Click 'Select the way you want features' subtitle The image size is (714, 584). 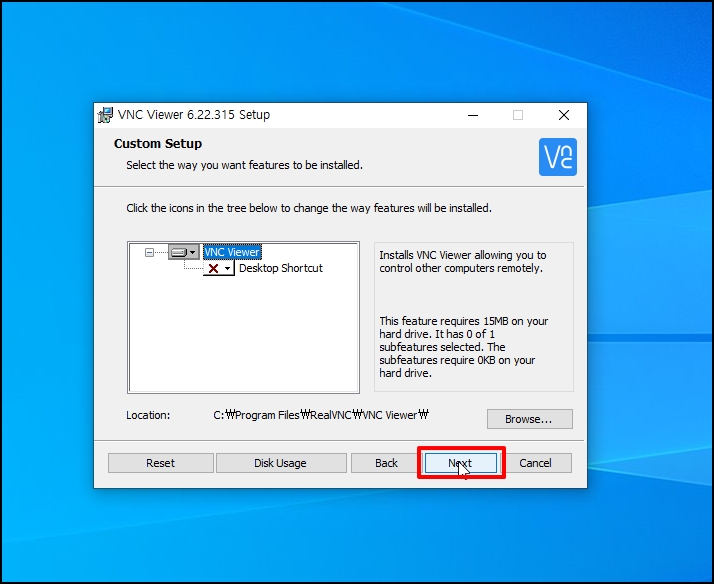click(x=245, y=165)
